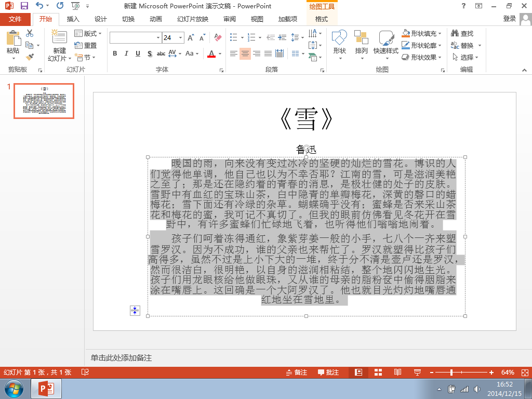Screen dimensions: 532x399
Task: Click 替换 Replace button
Action: click(462, 45)
